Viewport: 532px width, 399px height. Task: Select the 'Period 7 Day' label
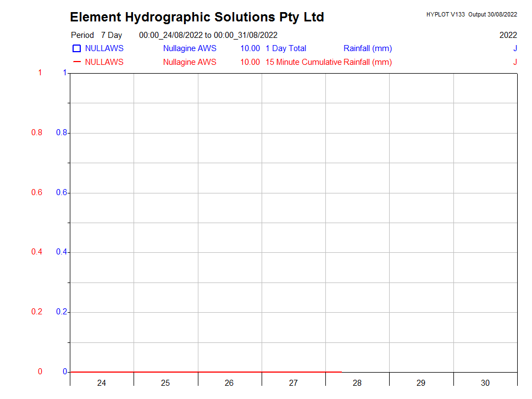tap(96, 35)
